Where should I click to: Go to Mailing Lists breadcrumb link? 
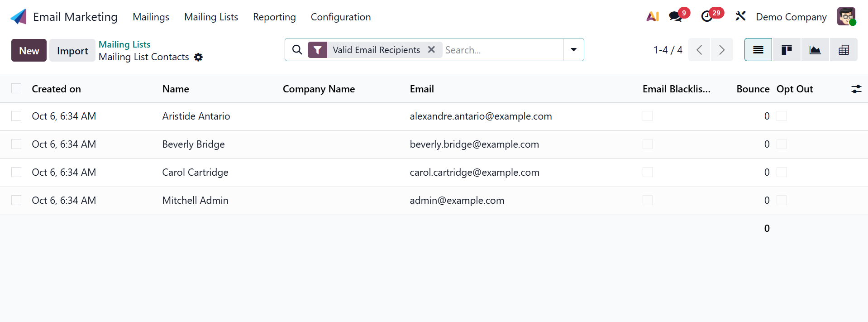coord(124,44)
